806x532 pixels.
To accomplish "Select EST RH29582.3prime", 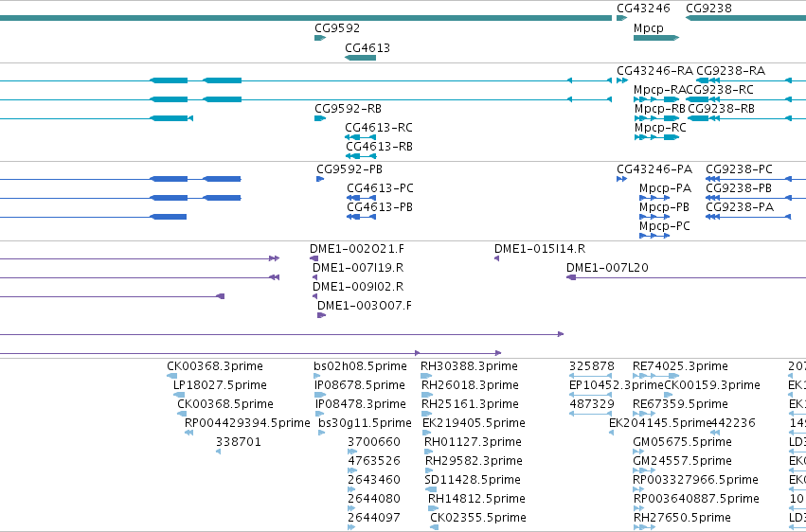I will 474,462.
